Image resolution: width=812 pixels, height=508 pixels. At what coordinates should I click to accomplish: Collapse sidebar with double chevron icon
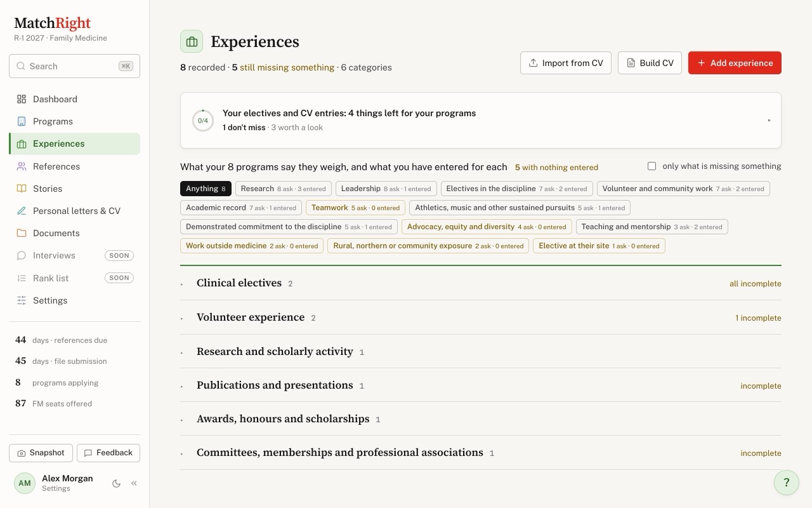(x=134, y=483)
